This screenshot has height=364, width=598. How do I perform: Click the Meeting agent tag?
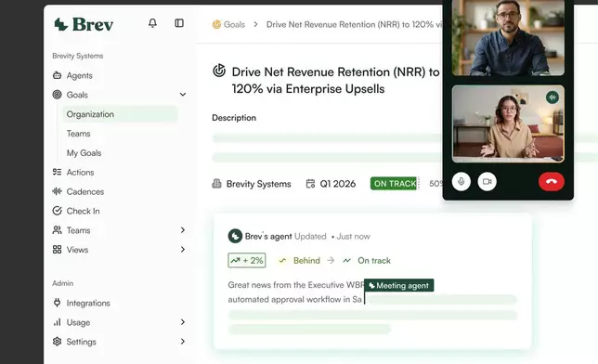399,285
